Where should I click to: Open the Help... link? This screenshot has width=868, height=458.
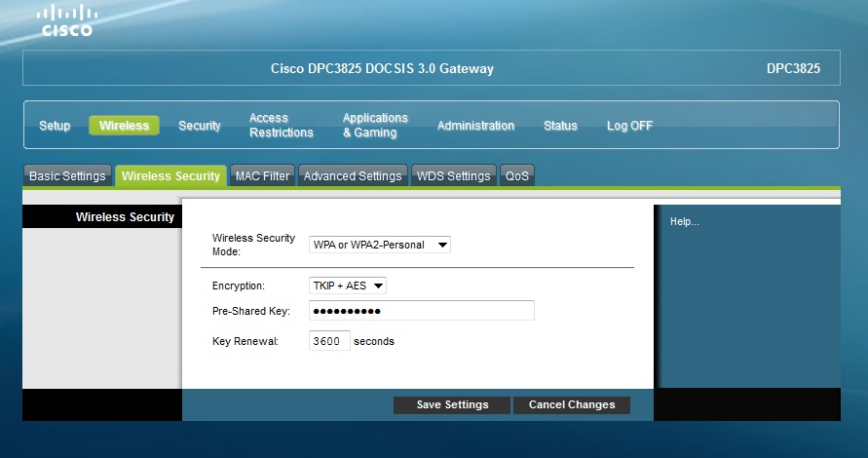pos(684,221)
